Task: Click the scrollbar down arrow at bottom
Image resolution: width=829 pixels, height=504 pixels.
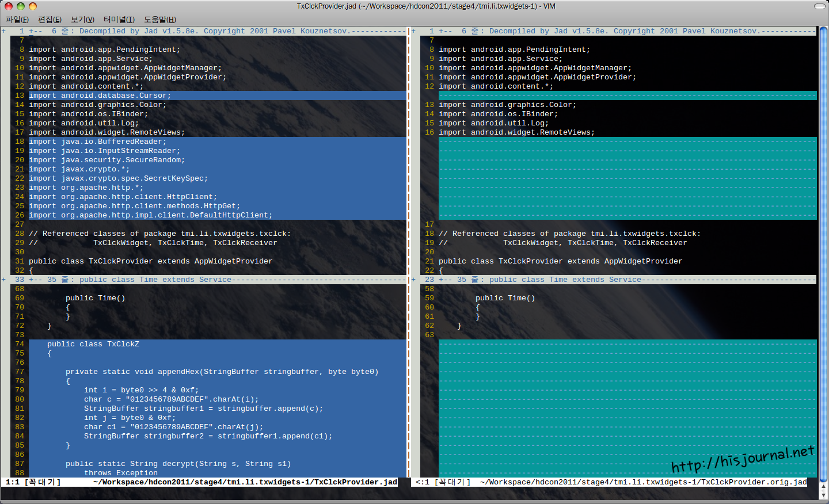Action: [x=823, y=494]
